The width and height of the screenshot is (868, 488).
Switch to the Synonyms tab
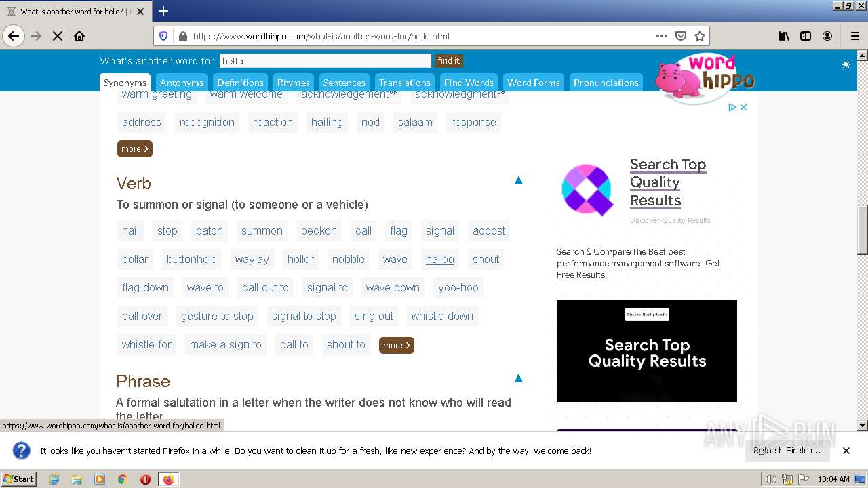(x=125, y=83)
